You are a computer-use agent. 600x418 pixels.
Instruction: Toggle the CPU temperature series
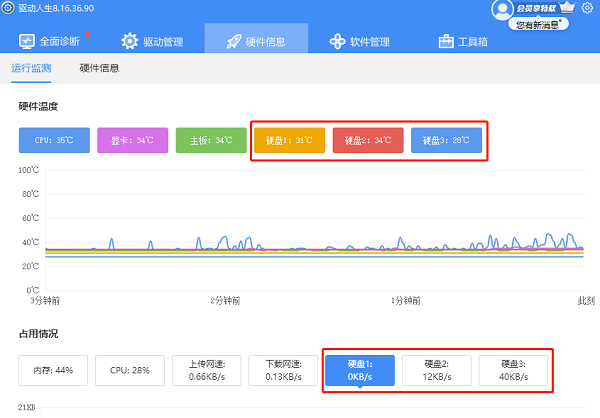coord(54,140)
